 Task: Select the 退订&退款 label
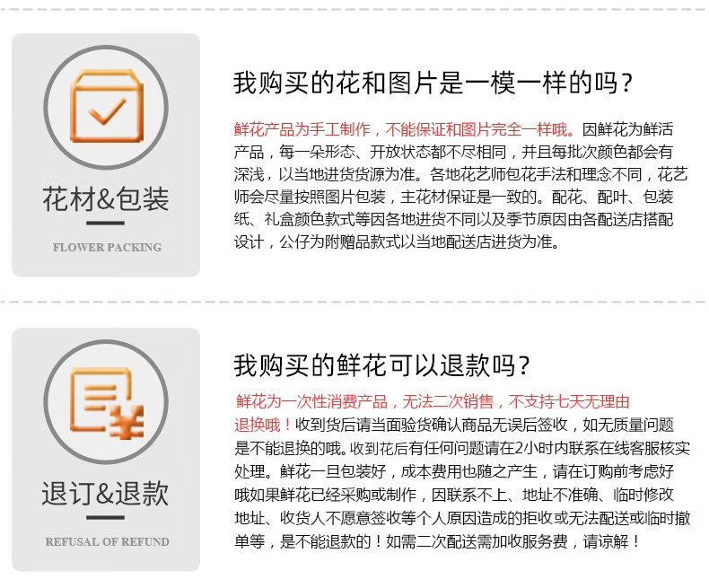105,493
